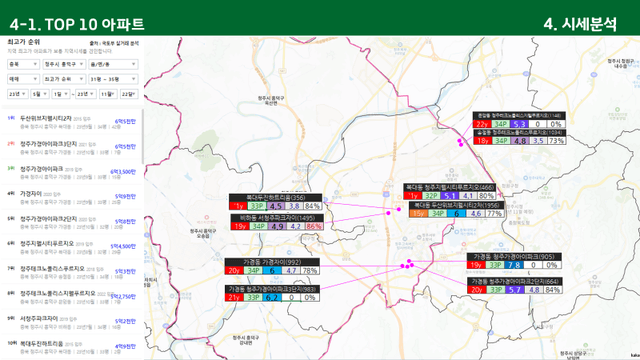Image resolution: width=640 pixels, height=360 pixels.
Task: Click the 복대두진하트리움(356) map label title
Action: (276, 198)
